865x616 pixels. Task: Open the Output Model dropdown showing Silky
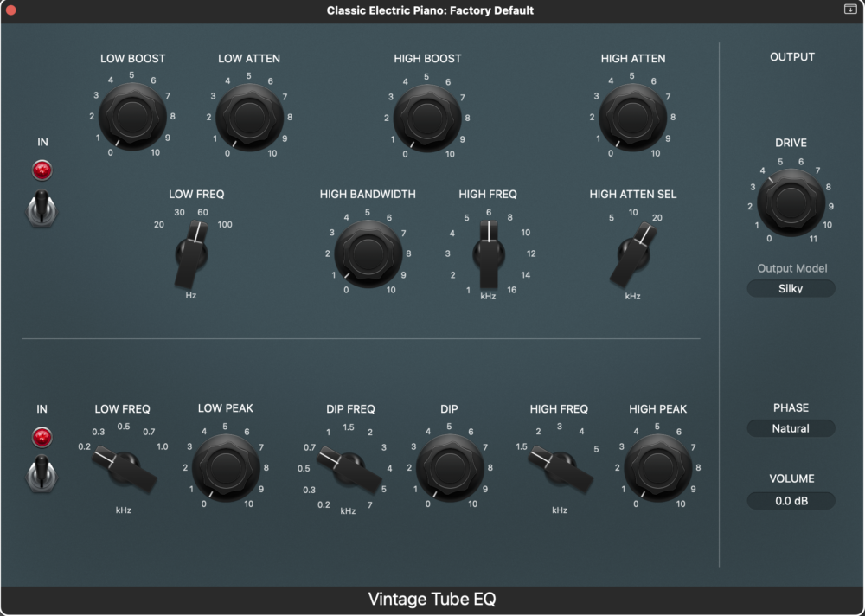coord(791,288)
